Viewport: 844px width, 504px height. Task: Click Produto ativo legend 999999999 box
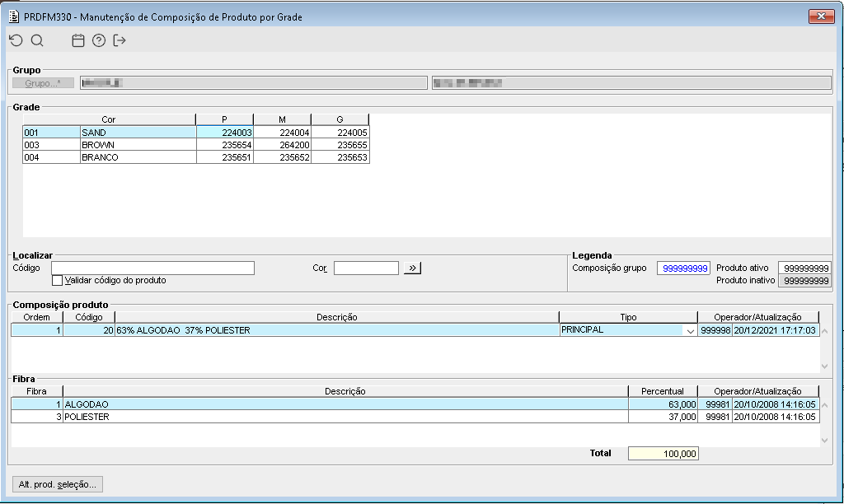(804, 268)
